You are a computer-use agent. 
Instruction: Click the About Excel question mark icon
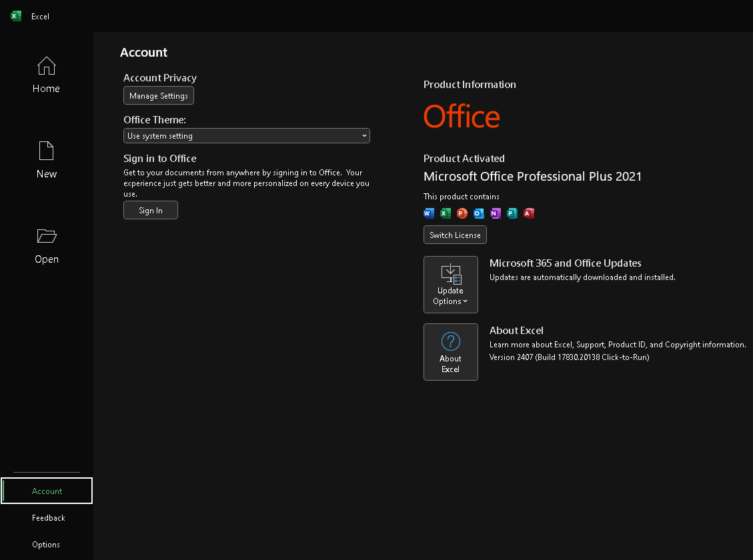(x=450, y=342)
